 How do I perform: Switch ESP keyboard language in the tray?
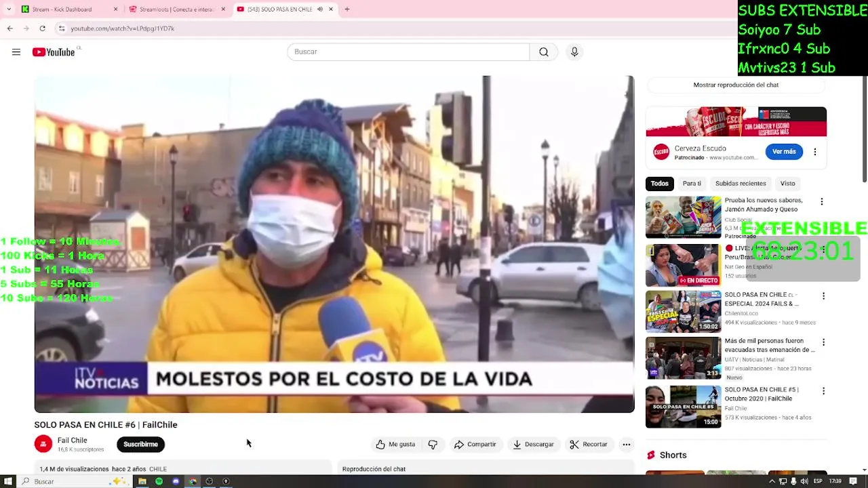[x=818, y=482]
